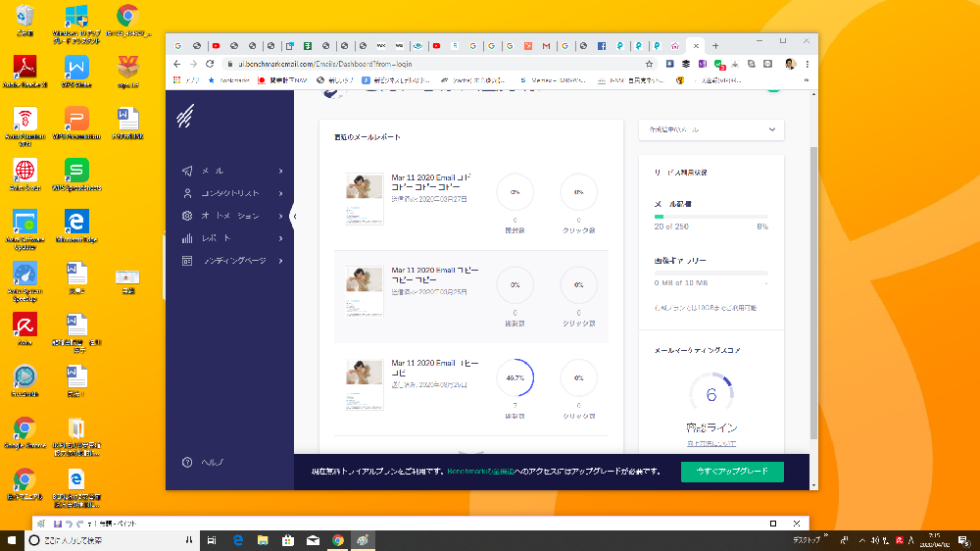Image resolution: width=980 pixels, height=551 pixels.
Task: Show more bookmarks with double-chevron
Action: [807, 80]
